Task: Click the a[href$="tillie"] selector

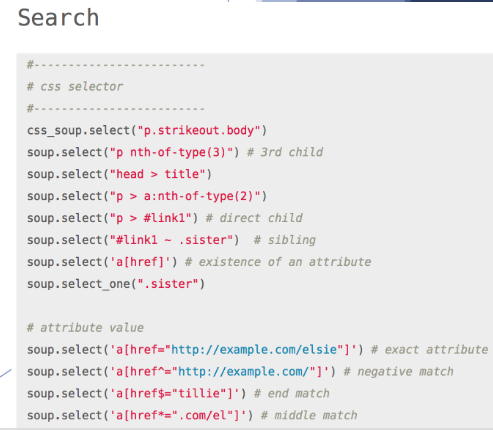Action: coord(175,394)
